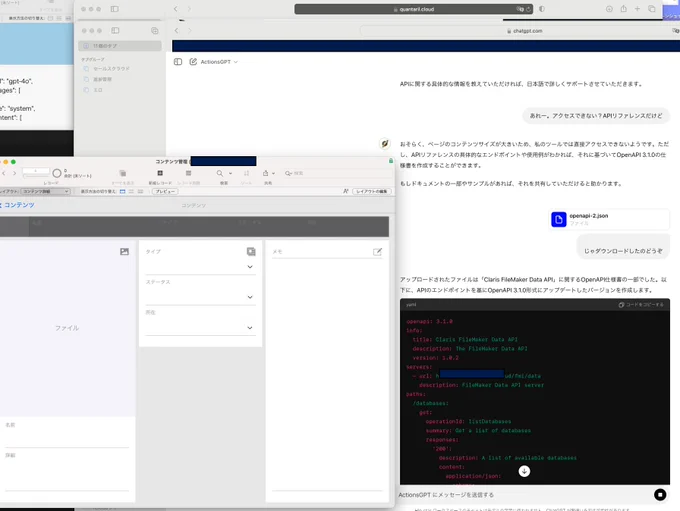Click the Share toolbar icon in FileMaker
The width and height of the screenshot is (680, 511).
(x=265, y=174)
